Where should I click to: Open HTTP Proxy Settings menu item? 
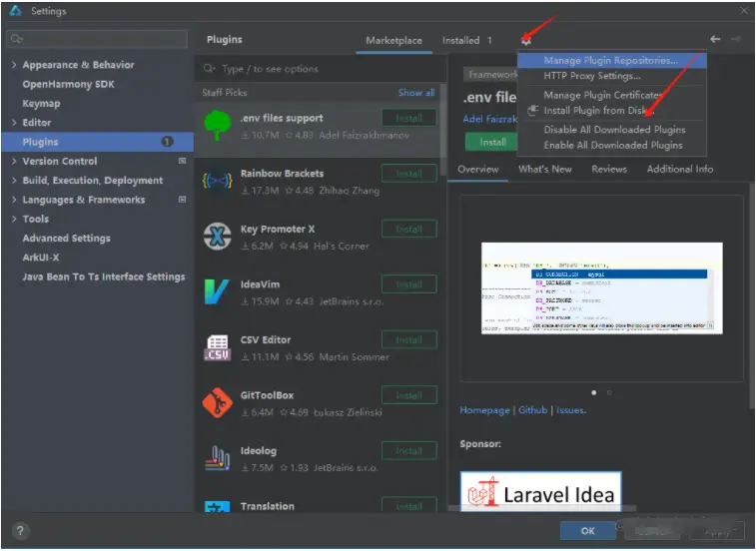click(x=612, y=76)
